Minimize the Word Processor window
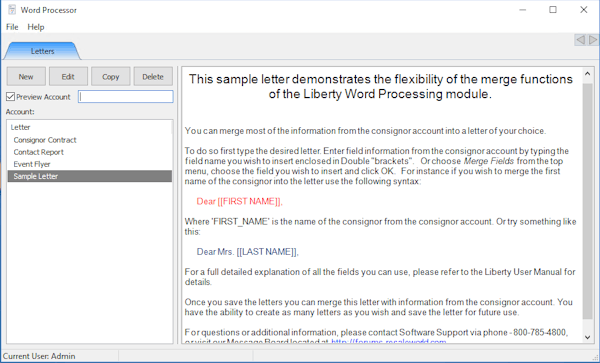This screenshot has height=363, width=600. coord(523,10)
